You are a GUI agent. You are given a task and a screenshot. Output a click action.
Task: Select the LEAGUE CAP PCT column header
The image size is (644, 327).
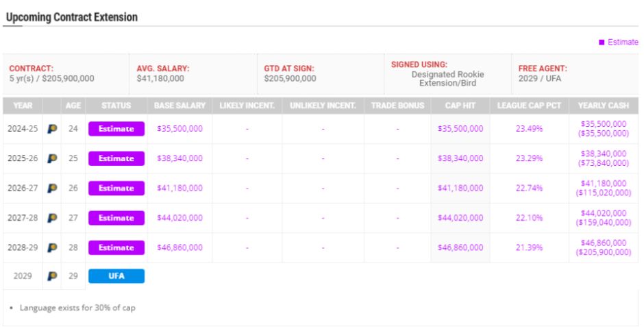529,106
